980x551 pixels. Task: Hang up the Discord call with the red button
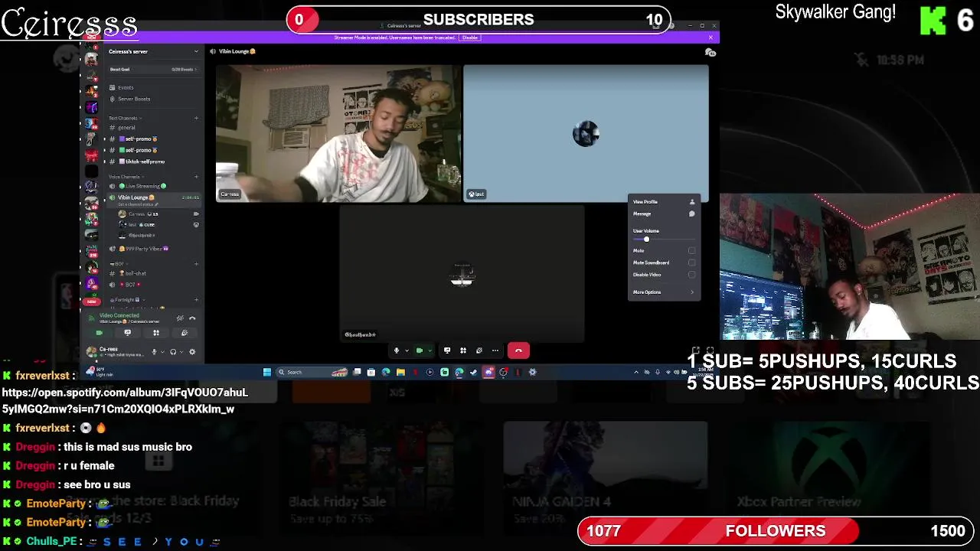(x=518, y=350)
